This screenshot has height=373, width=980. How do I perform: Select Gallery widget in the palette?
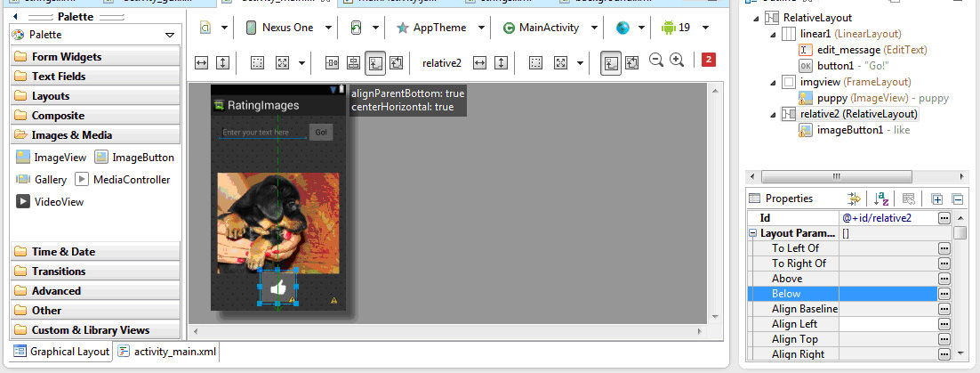[x=41, y=180]
